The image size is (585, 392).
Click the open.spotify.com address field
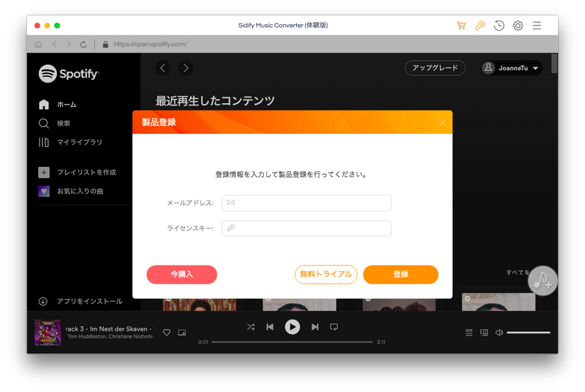point(151,44)
